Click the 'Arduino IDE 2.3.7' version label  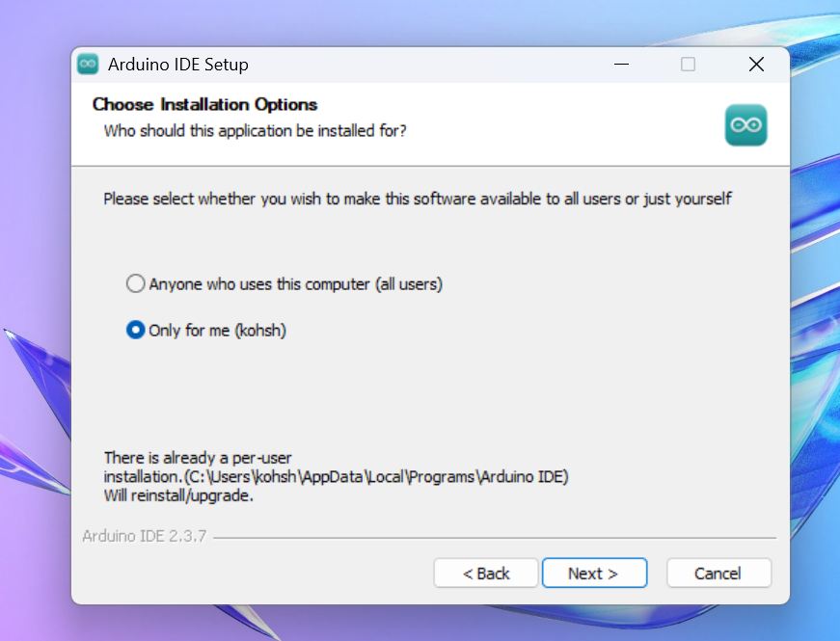coord(144,536)
